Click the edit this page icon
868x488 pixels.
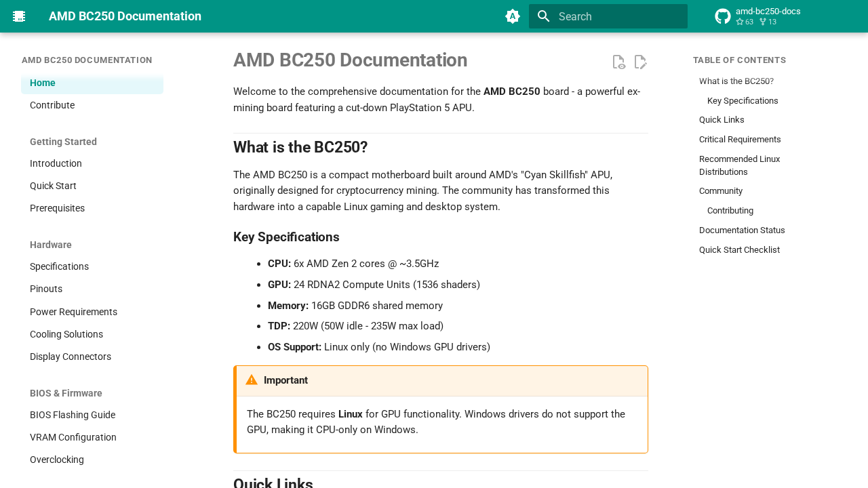[x=640, y=62]
